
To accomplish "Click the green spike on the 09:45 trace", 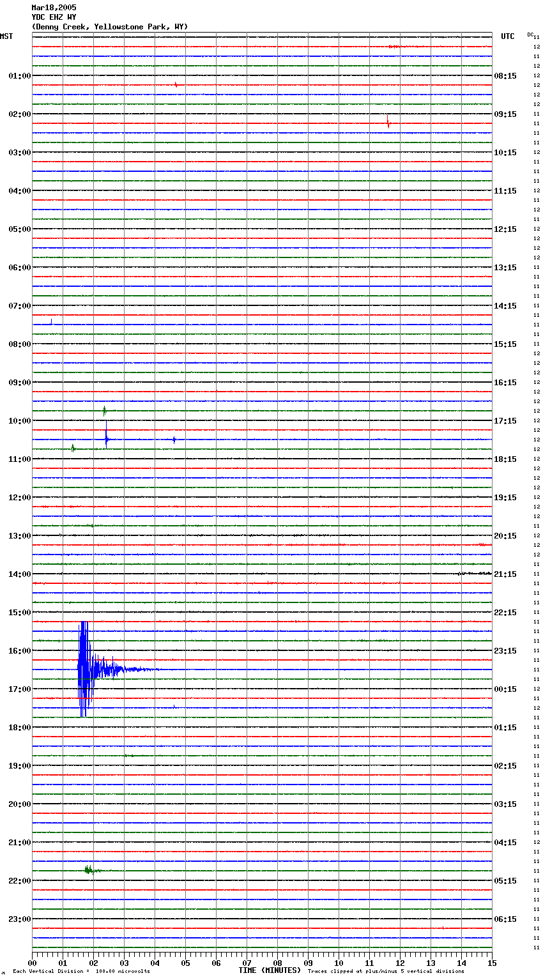I will coord(105,411).
